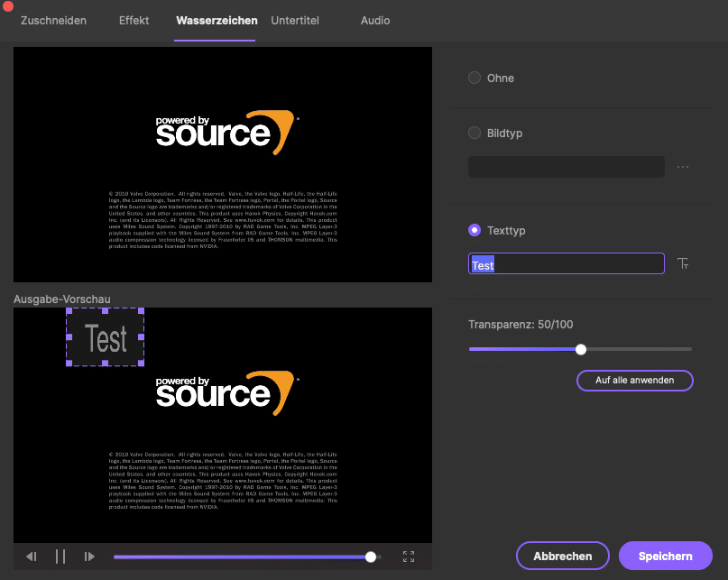The image size is (728, 580).
Task: Click the next frame playback icon
Action: click(89, 557)
